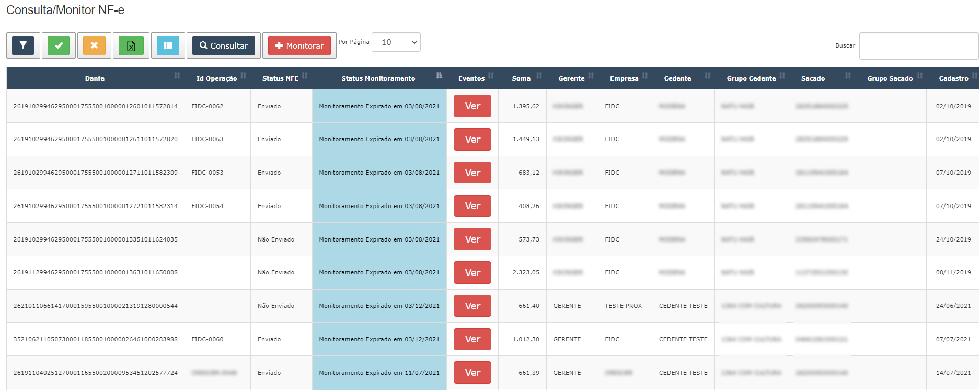The image size is (980, 390).
Task: Export table with the Excel icon
Action: pyautogui.click(x=131, y=45)
